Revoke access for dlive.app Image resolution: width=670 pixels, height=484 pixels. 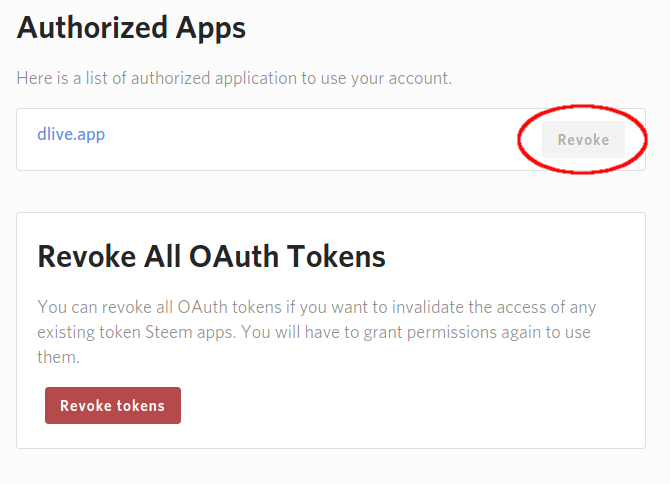click(x=583, y=140)
